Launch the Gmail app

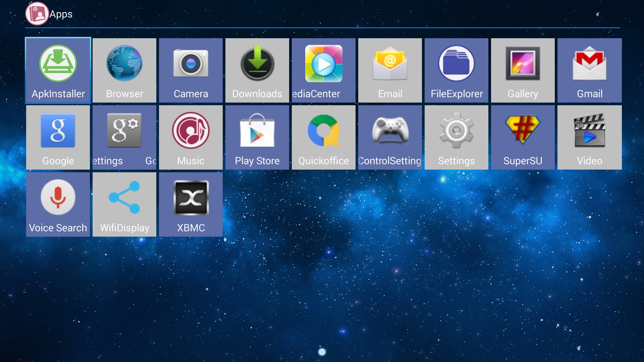[590, 70]
